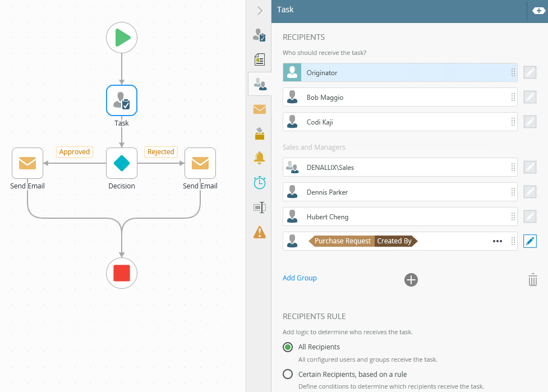
Task: Click the Properties rename icon in sidebar
Action: tap(260, 207)
